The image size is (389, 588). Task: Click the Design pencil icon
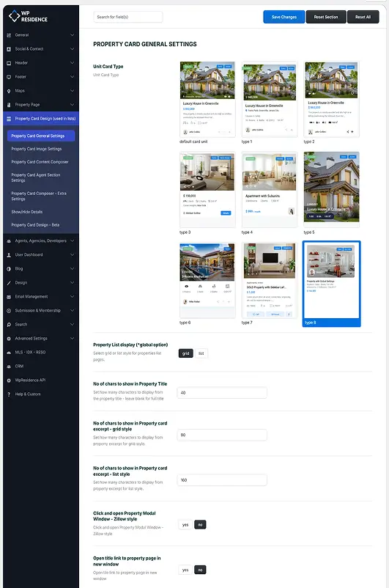(x=9, y=283)
